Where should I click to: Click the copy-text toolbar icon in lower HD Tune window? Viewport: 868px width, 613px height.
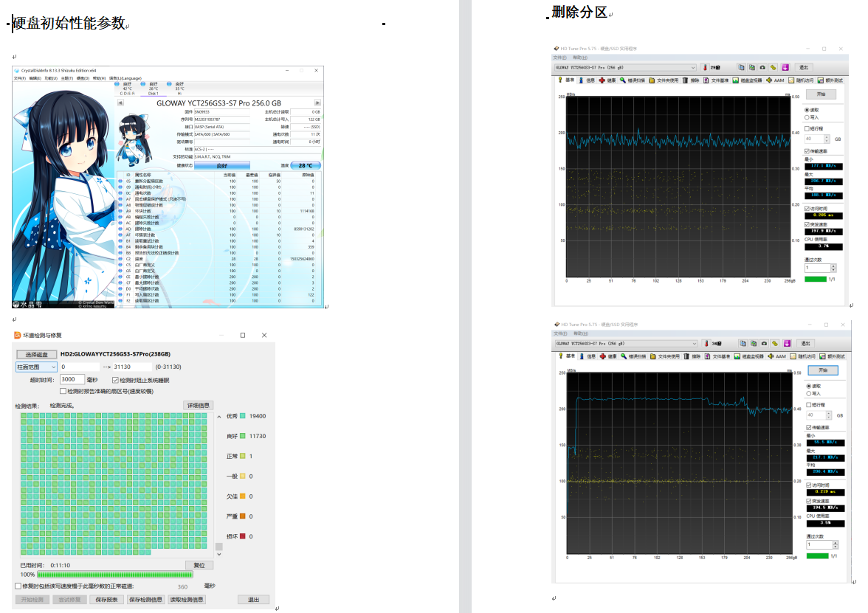click(743, 344)
